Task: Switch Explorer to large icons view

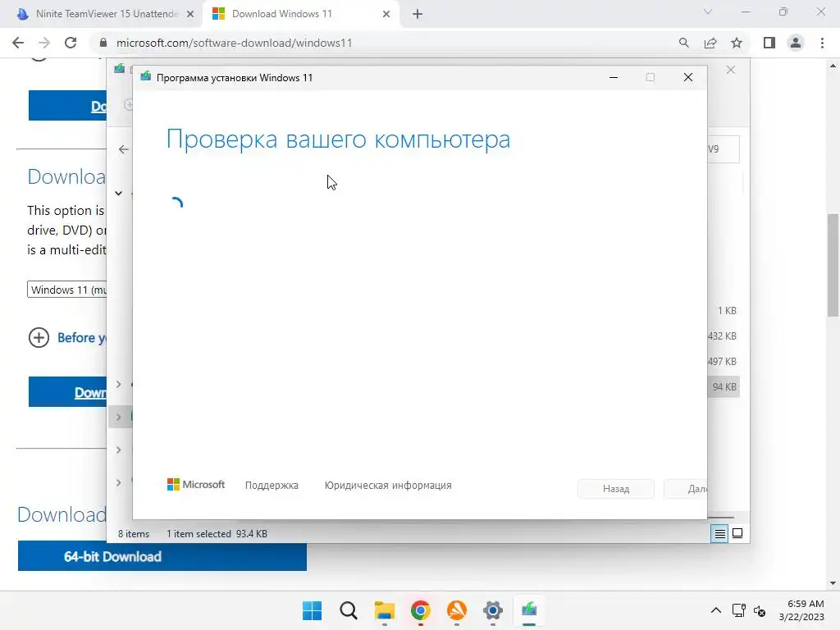Action: [x=737, y=533]
